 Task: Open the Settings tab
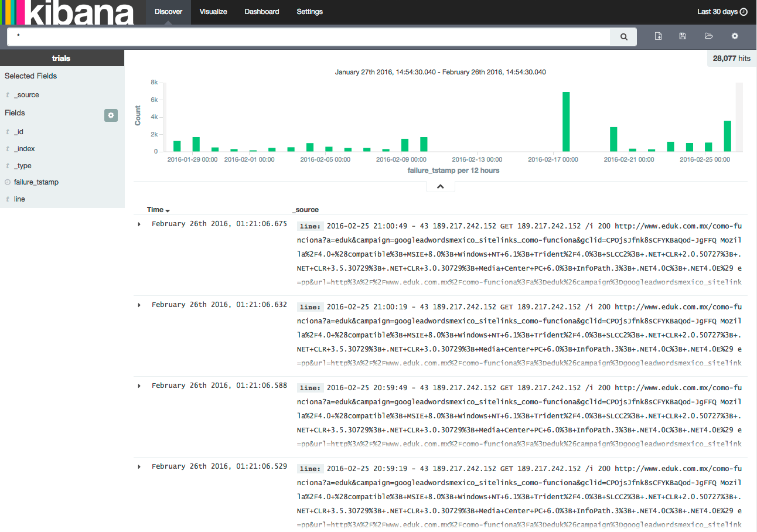tap(309, 12)
